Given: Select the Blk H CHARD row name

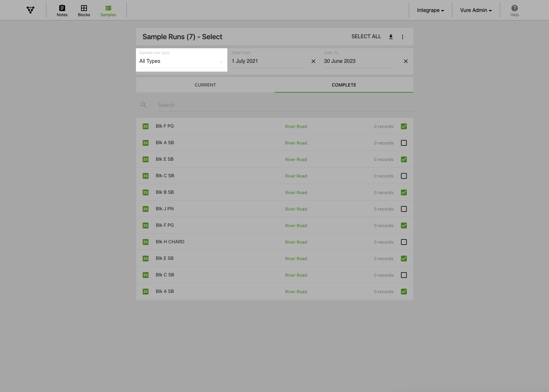Looking at the screenshot, I should pos(170,242).
